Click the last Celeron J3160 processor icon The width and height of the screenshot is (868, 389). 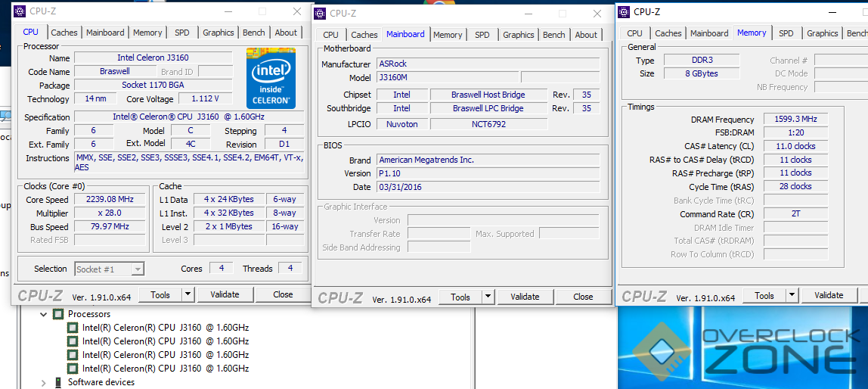(73, 369)
